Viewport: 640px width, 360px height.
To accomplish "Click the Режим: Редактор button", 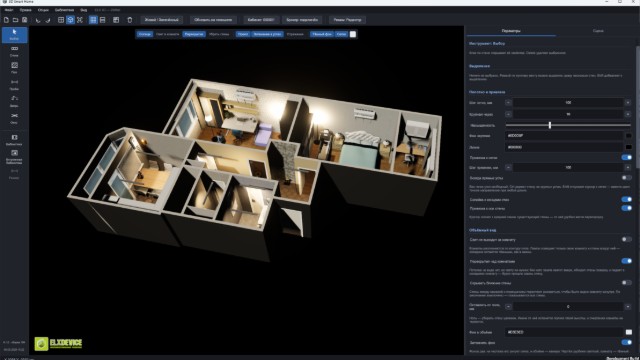I will 347,20.
